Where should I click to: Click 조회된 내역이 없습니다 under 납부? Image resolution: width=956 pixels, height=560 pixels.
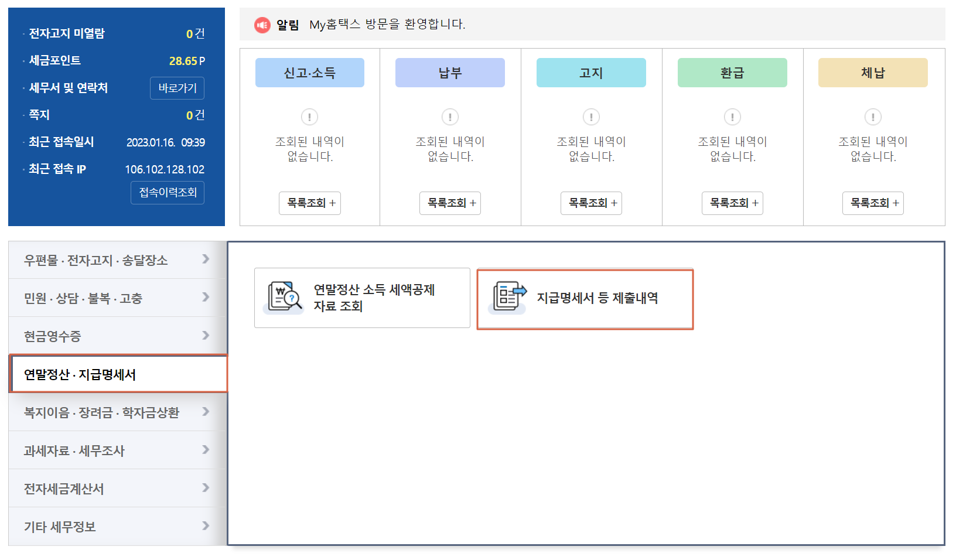(x=450, y=149)
